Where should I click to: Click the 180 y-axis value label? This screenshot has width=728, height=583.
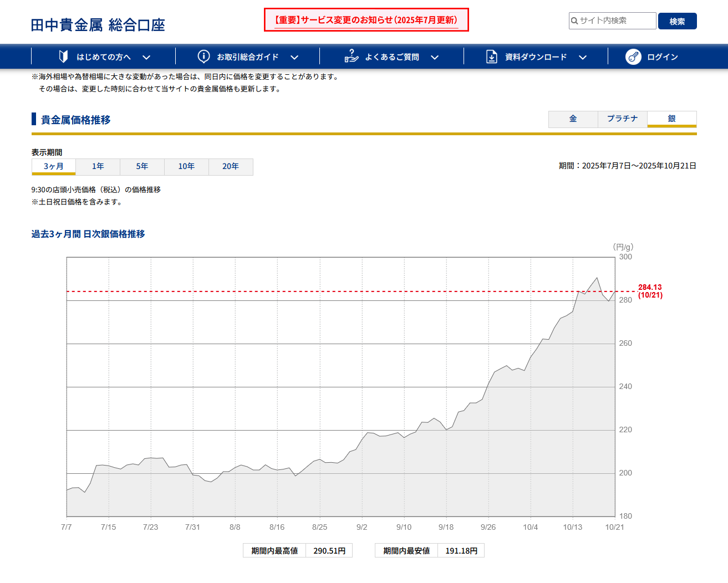point(625,516)
